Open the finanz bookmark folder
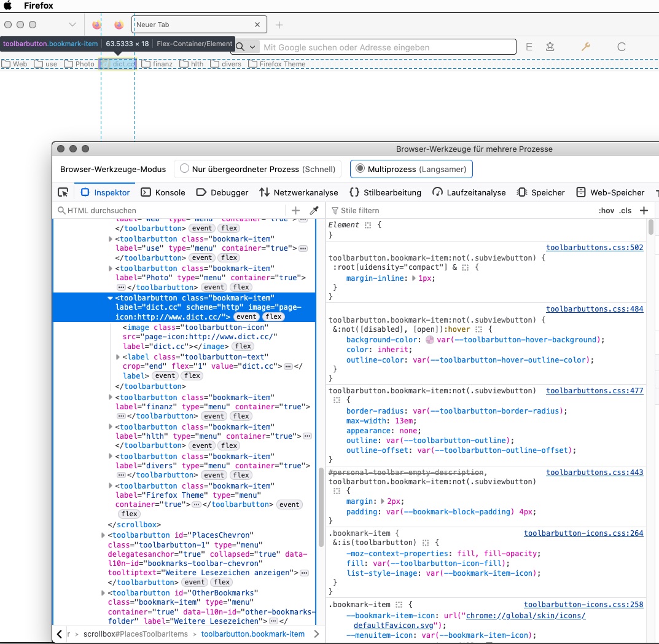Image resolution: width=659 pixels, height=644 pixels. tap(157, 64)
